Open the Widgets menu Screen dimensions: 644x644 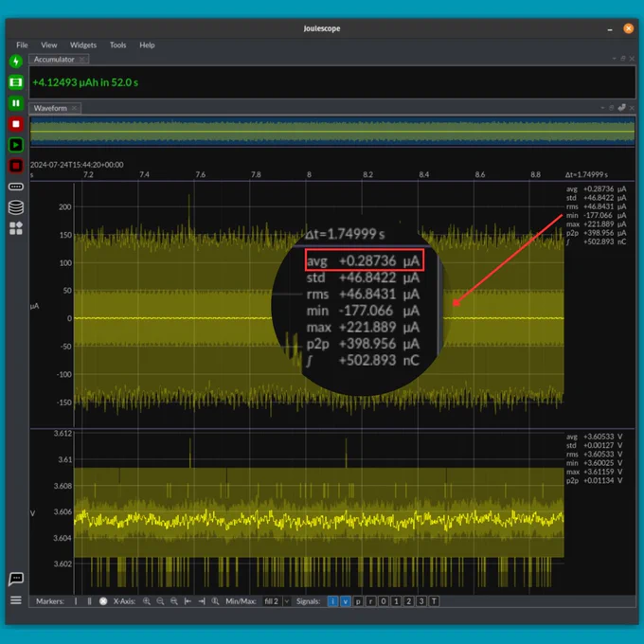(x=83, y=45)
